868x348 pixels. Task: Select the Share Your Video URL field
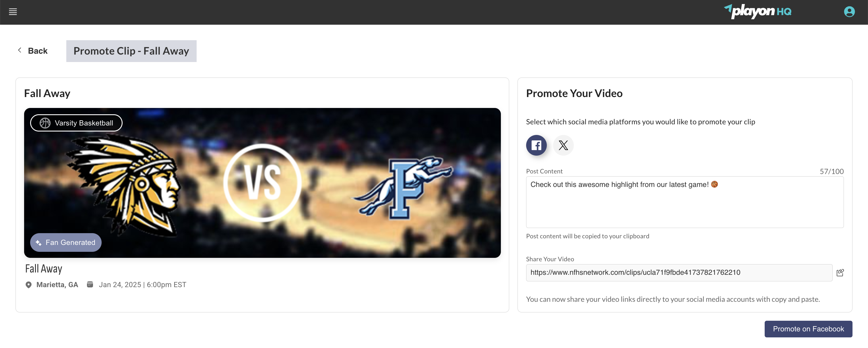click(x=679, y=272)
